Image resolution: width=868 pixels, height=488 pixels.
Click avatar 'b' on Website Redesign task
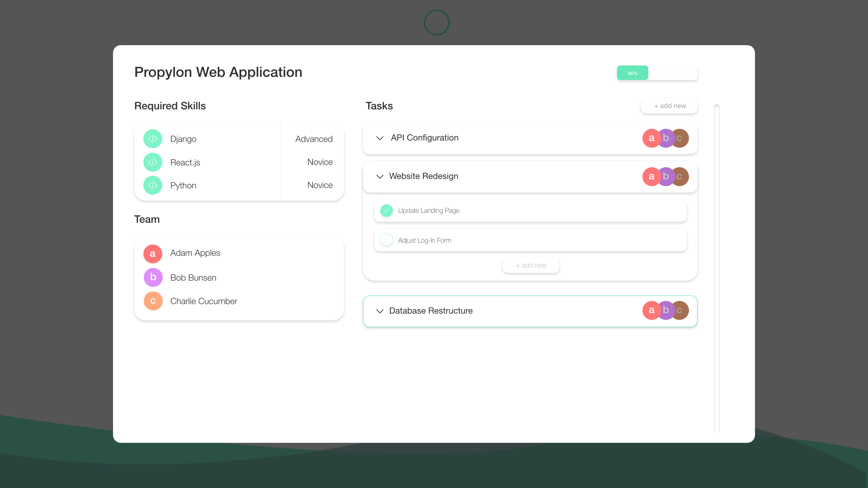(x=666, y=176)
